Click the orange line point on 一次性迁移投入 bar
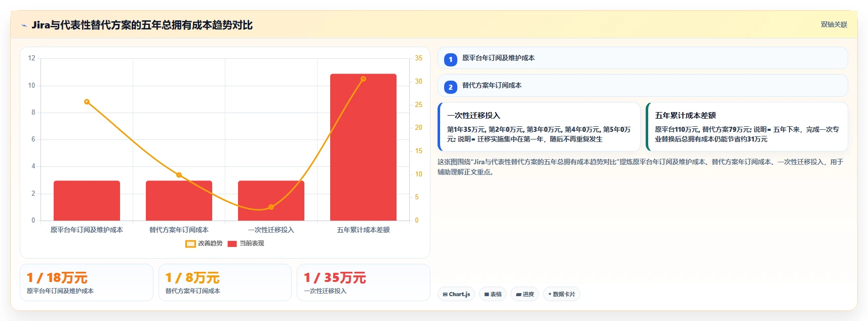The width and height of the screenshot is (868, 321). (x=271, y=207)
